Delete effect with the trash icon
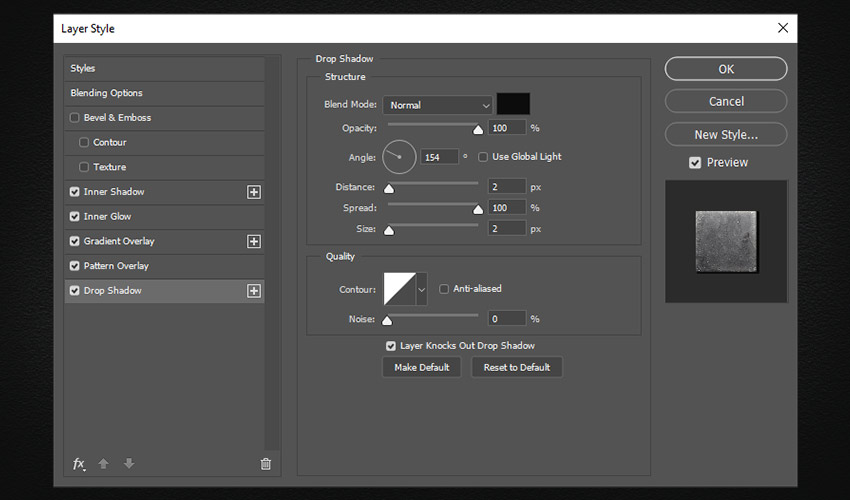850x500 pixels. point(265,464)
